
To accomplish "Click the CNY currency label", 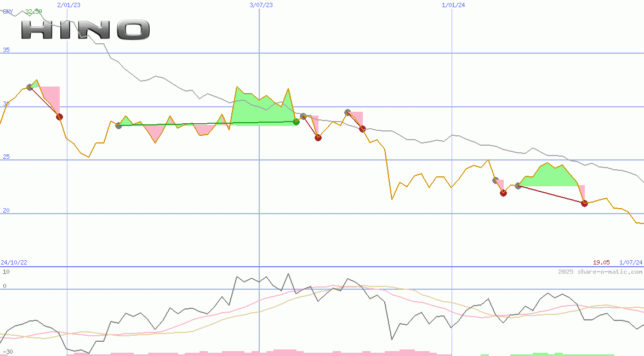I will 8,11.
